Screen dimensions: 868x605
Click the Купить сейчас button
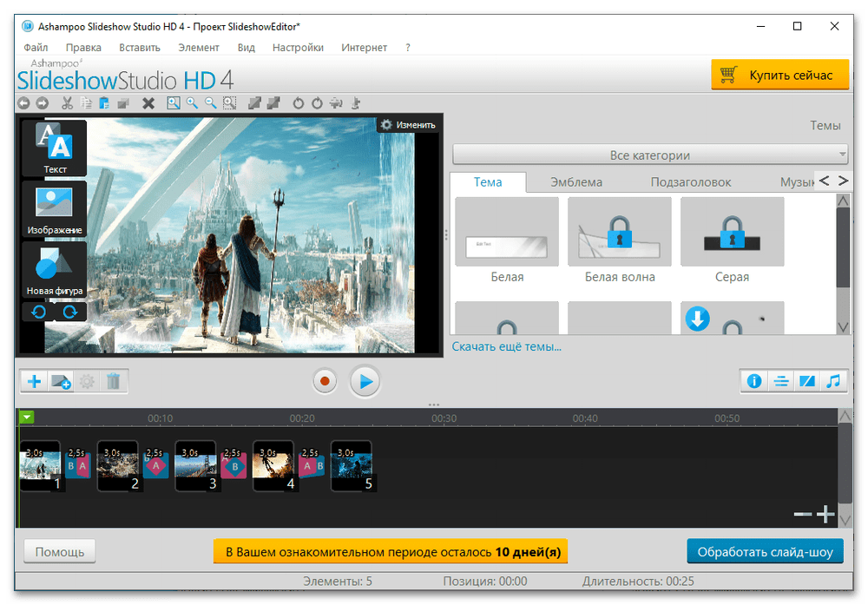[x=780, y=75]
